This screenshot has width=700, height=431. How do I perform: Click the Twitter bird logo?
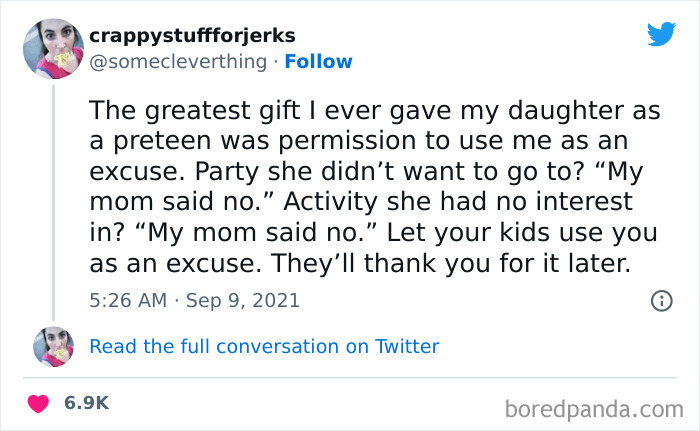point(661,34)
